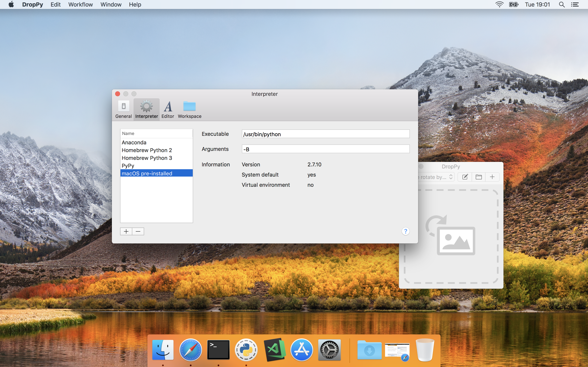Add new workflow with plus icon
588x367 pixels.
(492, 177)
